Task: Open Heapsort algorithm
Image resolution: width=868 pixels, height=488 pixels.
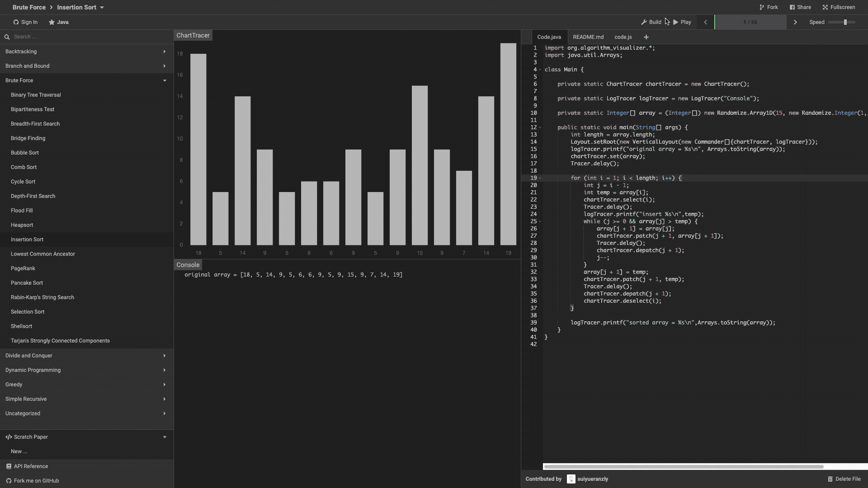Action: (87, 225)
